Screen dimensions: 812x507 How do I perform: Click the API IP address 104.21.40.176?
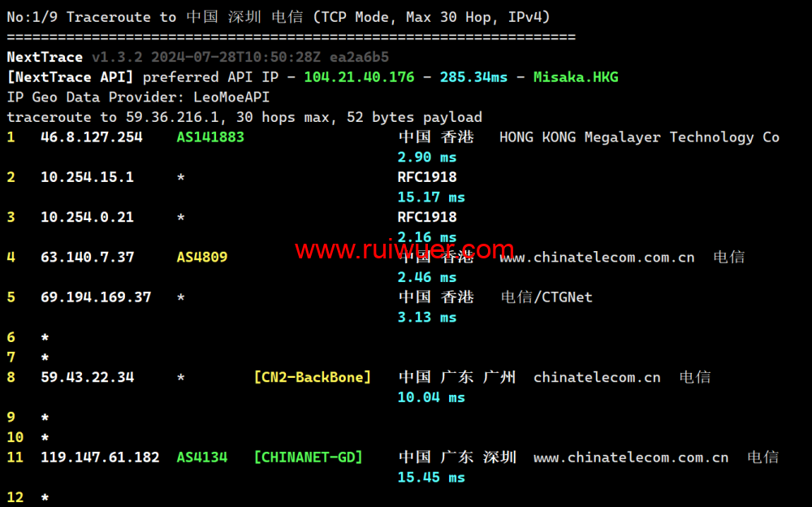[359, 77]
